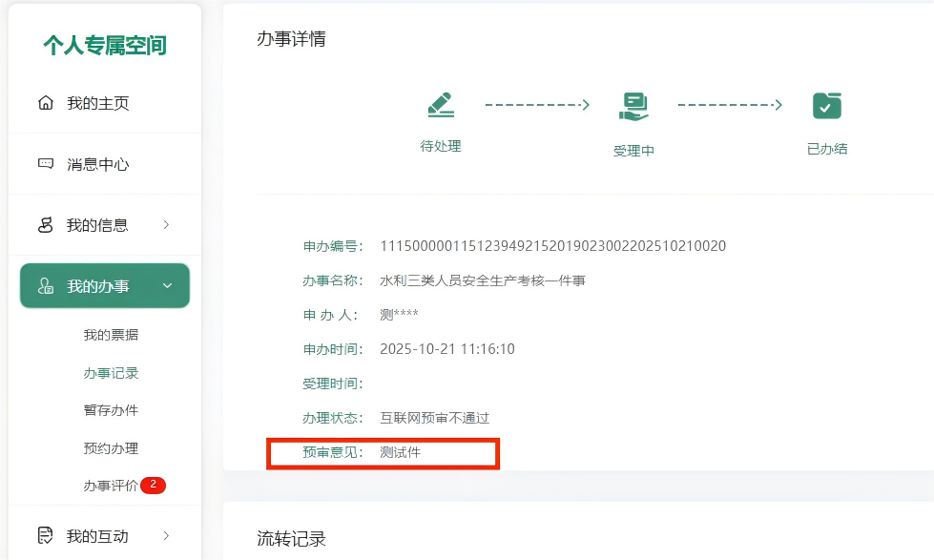Open 我的票据 submenu item
This screenshot has width=934, height=560.
111,335
